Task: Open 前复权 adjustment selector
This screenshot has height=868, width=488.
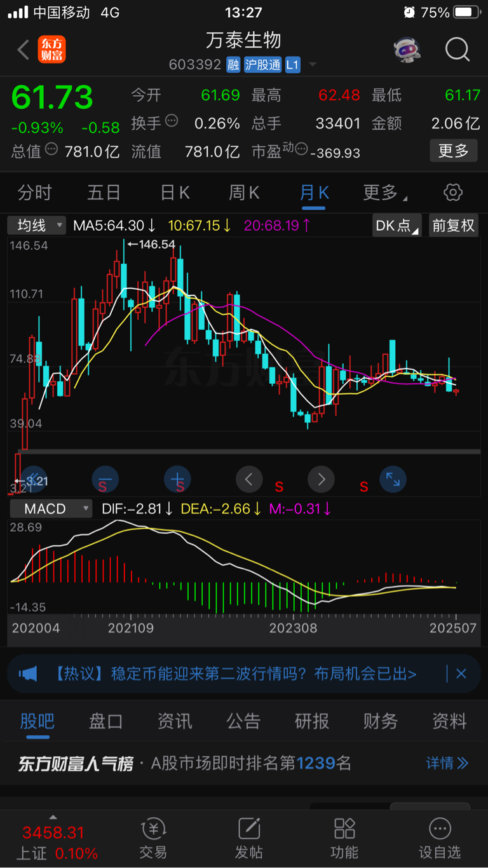Action: 453,225
